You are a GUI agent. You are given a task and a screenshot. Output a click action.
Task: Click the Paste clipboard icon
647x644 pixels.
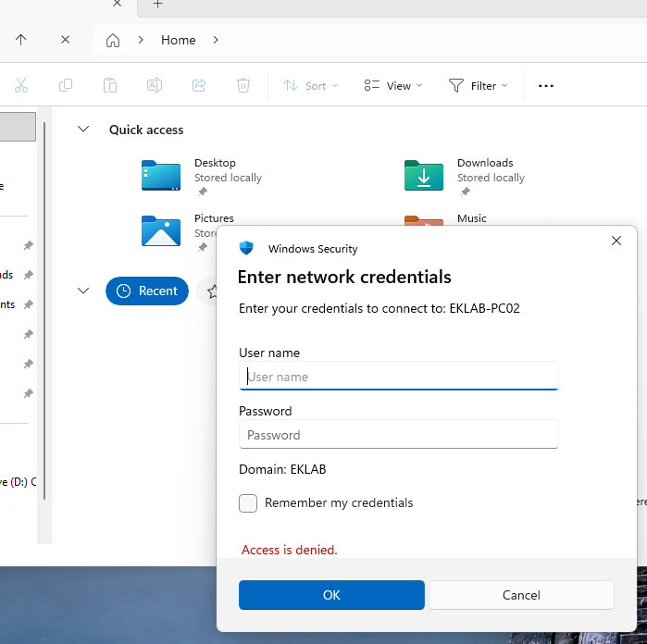[x=110, y=85]
